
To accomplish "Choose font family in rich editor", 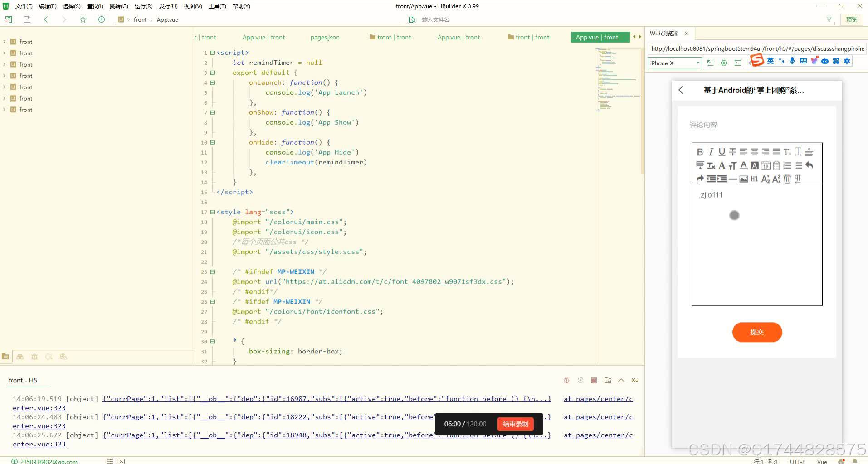I will (722, 166).
